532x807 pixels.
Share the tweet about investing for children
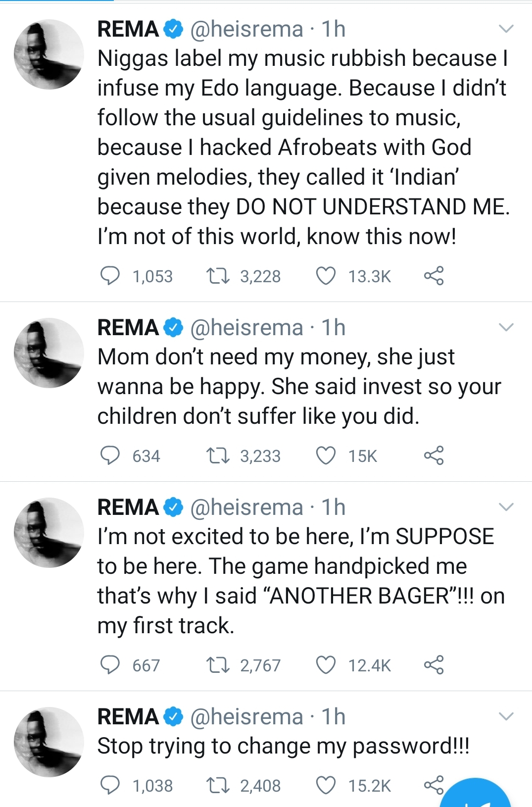pos(434,455)
